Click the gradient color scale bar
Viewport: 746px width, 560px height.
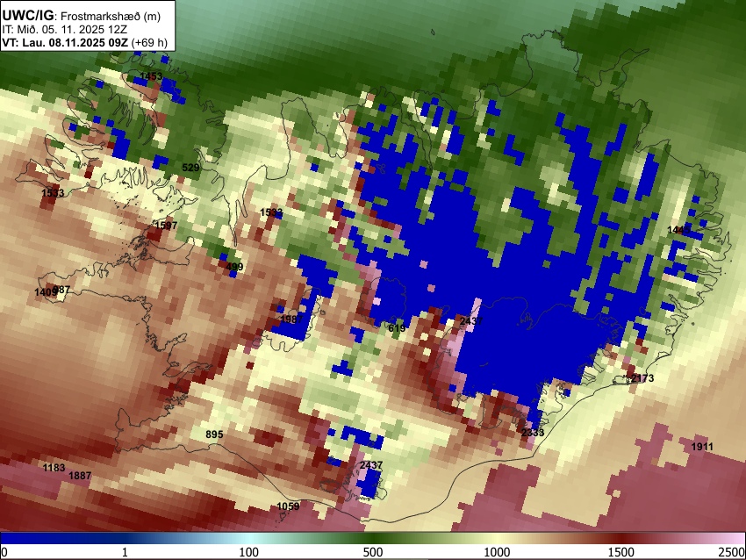point(373,538)
